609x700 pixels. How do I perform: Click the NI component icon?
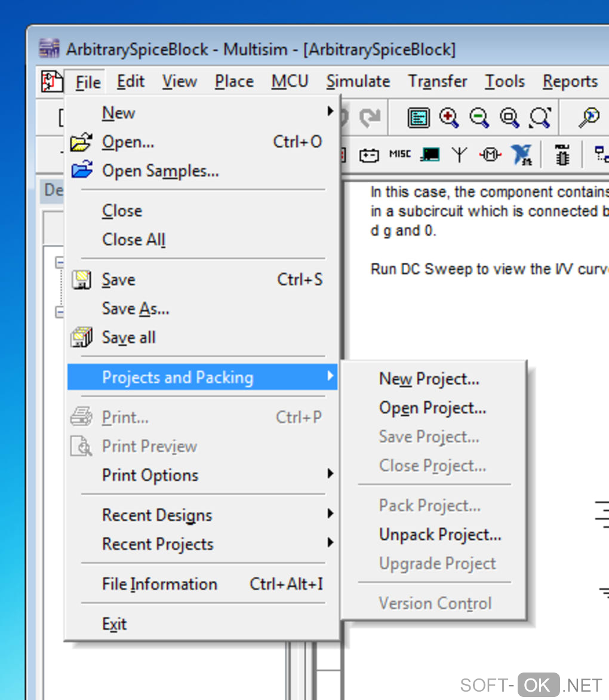[521, 155]
